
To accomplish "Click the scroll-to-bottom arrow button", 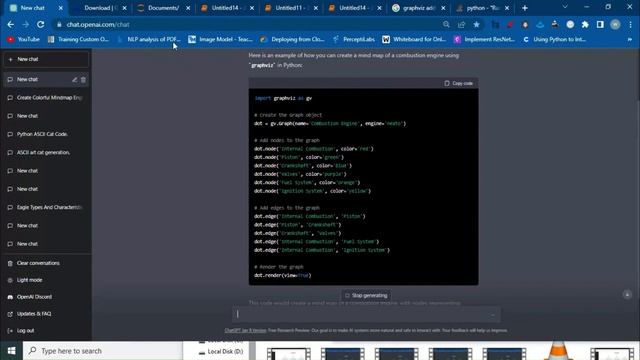I will tap(627, 294).
